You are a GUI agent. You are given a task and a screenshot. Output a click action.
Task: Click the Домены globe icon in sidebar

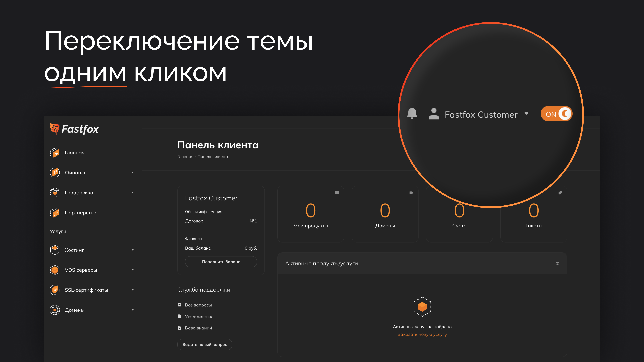coord(55,310)
